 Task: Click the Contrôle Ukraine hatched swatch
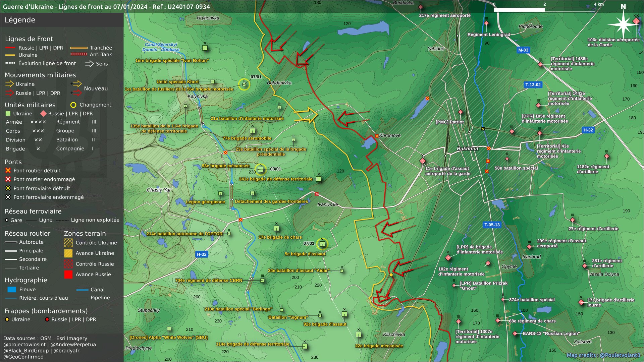point(68,243)
